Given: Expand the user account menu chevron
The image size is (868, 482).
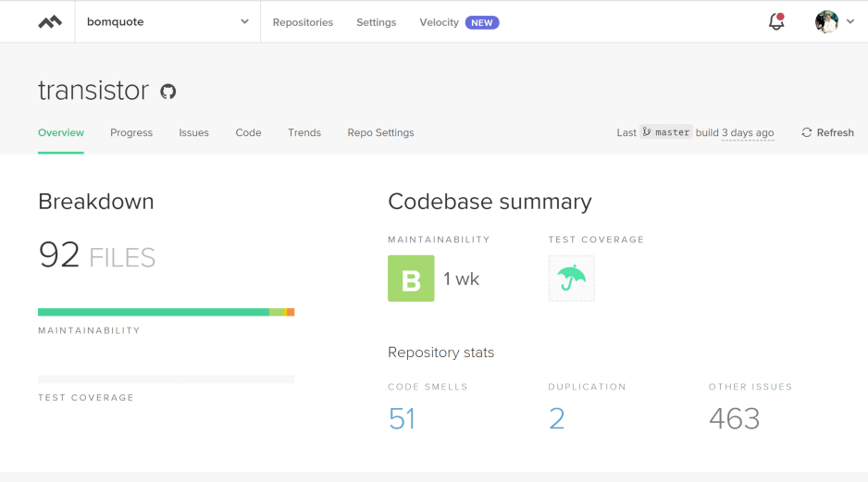Looking at the screenshot, I should click(x=850, y=21).
